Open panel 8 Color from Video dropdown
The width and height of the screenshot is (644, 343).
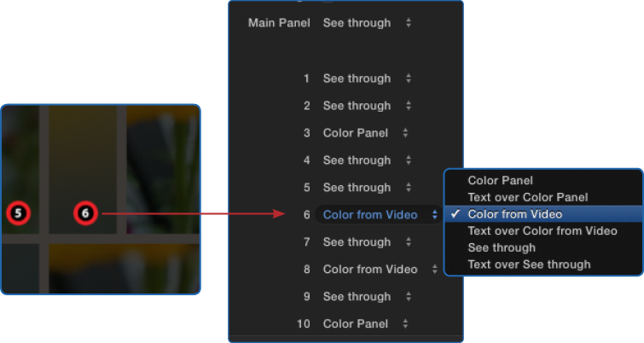(380, 269)
